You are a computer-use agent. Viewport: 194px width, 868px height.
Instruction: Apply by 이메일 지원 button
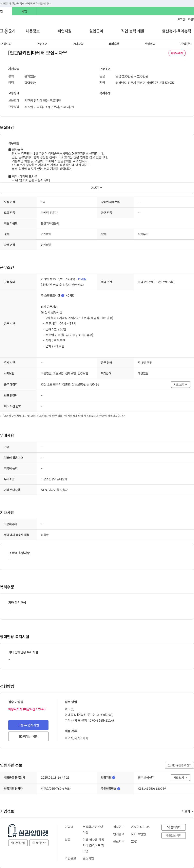28,736
